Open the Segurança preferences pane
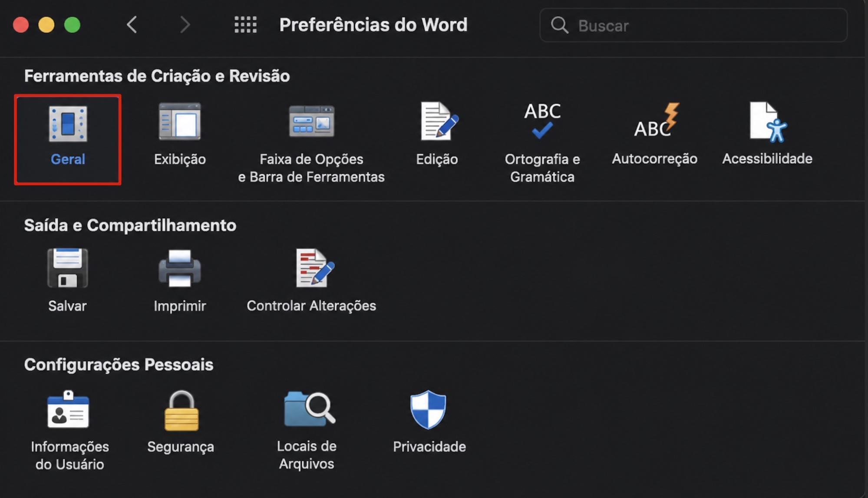The image size is (868, 498). coord(181,422)
